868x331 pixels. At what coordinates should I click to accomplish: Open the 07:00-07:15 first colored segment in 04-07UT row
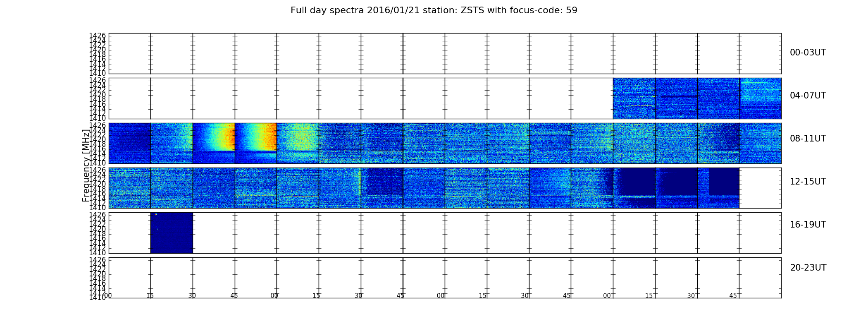coord(634,98)
